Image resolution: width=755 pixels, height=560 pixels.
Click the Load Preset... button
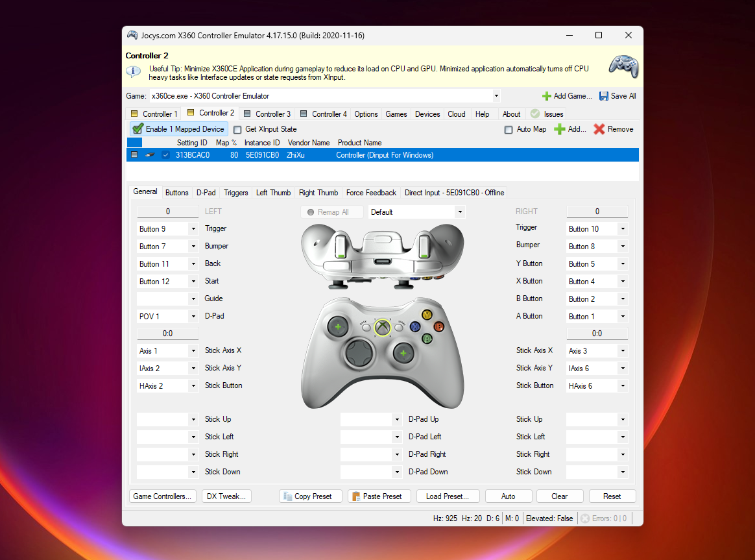448,496
